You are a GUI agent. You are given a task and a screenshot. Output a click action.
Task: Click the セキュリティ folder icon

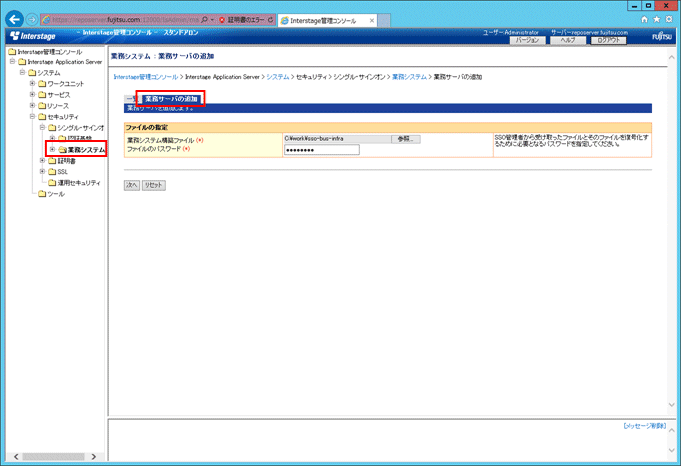pyautogui.click(x=42, y=117)
